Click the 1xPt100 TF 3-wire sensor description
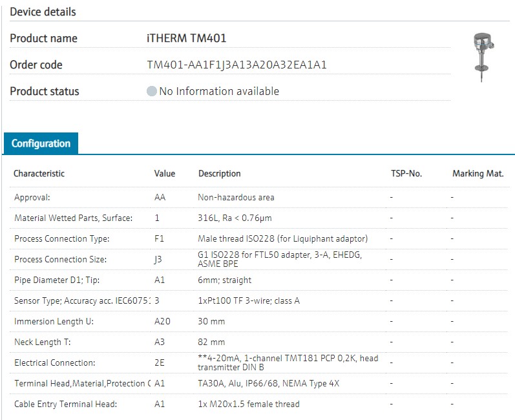The height and width of the screenshot is (420, 515). point(249,301)
